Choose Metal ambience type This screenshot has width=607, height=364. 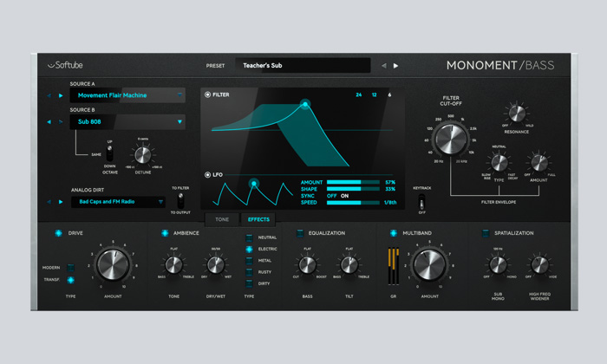tap(250, 261)
